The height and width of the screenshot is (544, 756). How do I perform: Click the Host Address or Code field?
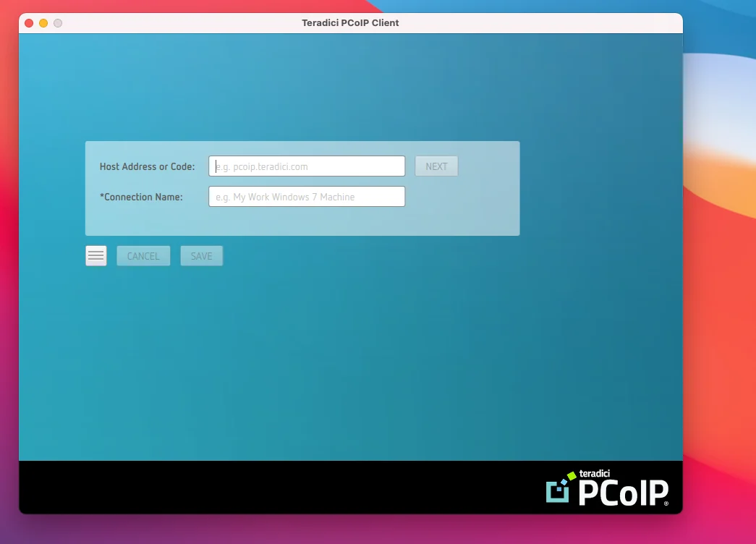[307, 166]
